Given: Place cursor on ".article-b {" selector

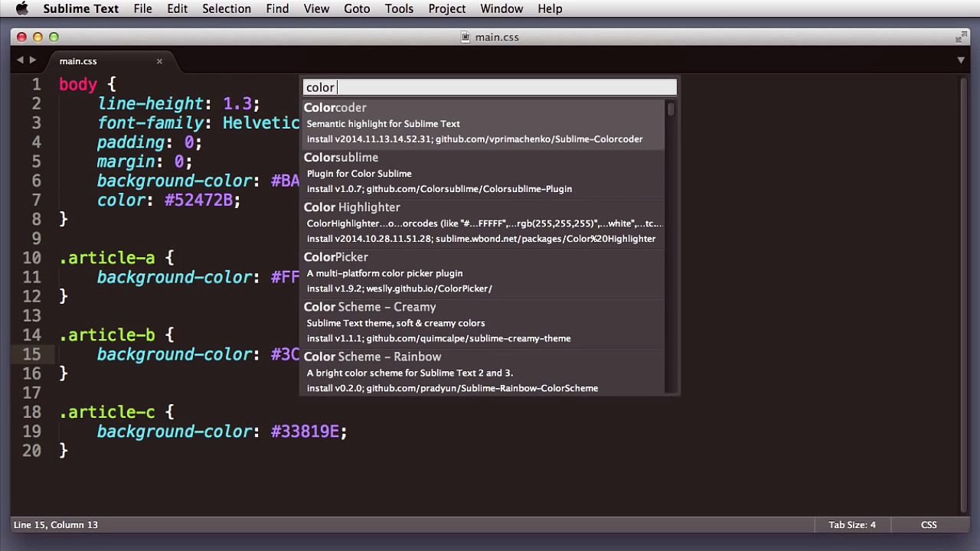Looking at the screenshot, I should pyautogui.click(x=116, y=335).
